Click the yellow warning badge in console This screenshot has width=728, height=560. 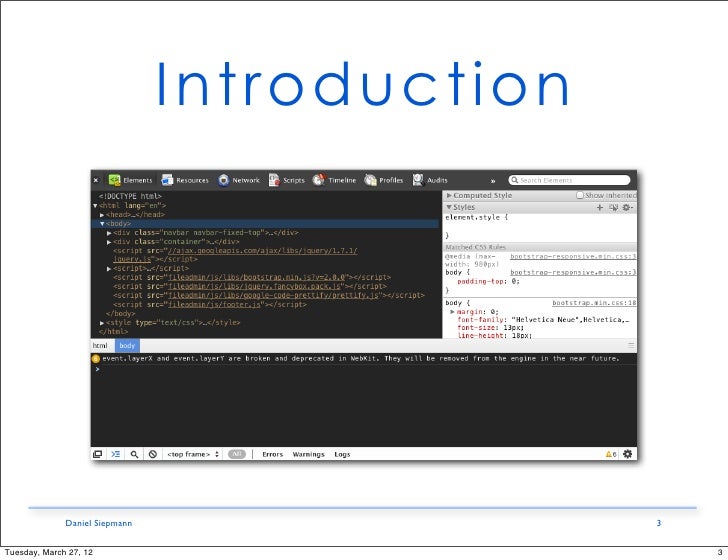coord(96,358)
